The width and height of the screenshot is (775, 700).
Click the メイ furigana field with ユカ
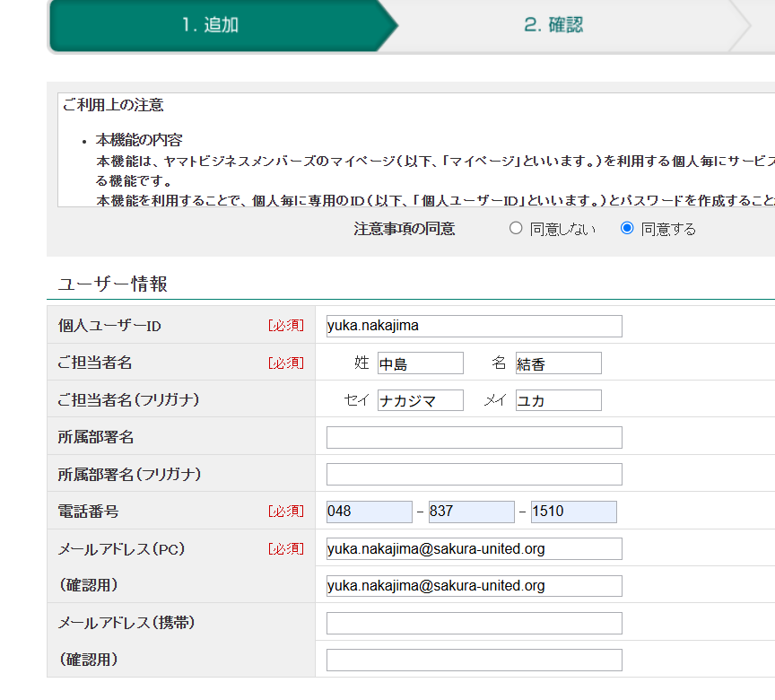click(x=558, y=400)
